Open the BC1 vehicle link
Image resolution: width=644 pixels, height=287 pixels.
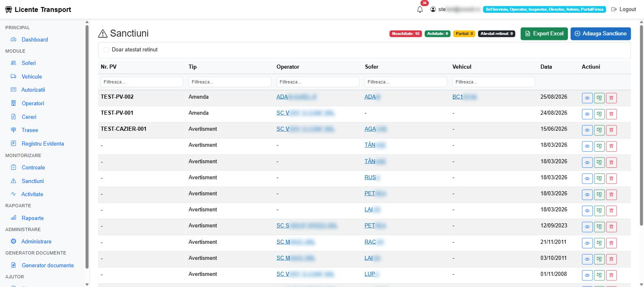click(x=465, y=97)
